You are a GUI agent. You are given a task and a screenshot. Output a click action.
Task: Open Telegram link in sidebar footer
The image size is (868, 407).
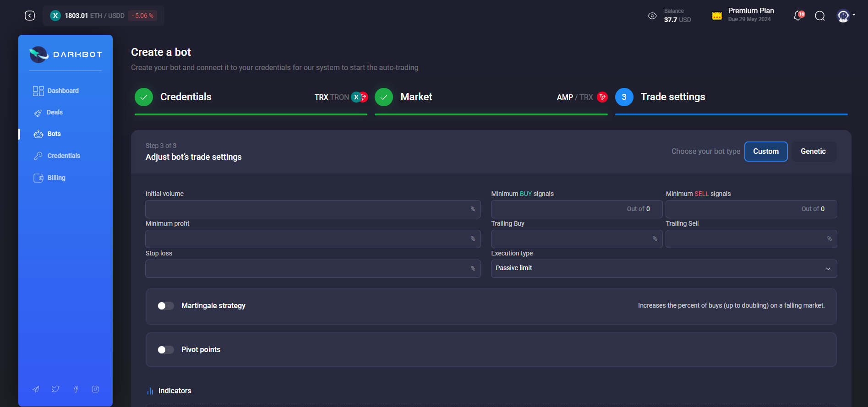click(36, 389)
